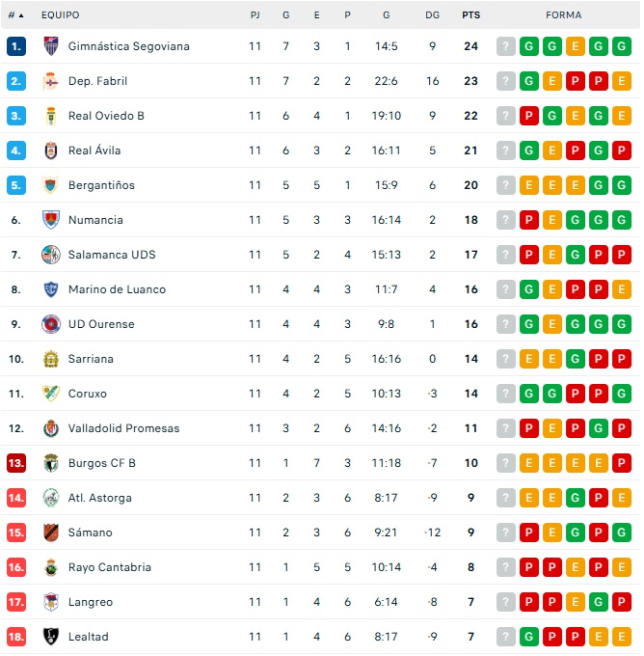Click the Numancia team crest
Viewport: 644px width, 656px height.
51,220
